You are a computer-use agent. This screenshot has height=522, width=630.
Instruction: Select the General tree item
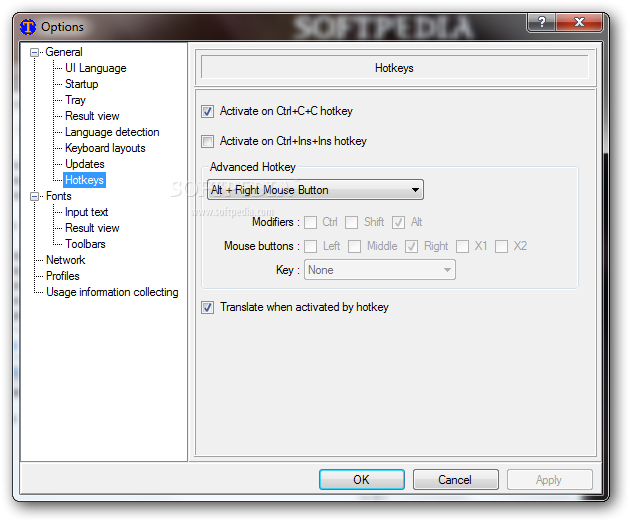point(64,52)
